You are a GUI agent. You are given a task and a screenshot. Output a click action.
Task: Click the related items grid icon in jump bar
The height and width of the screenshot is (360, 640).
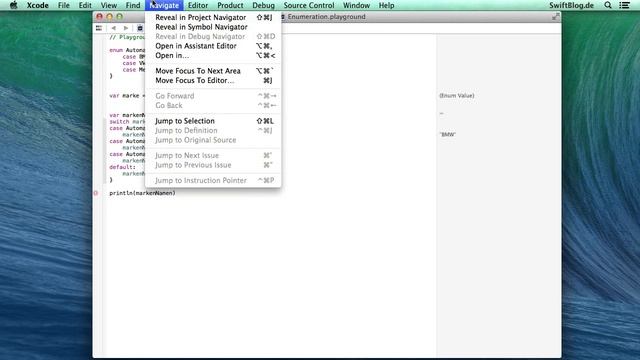(99, 28)
